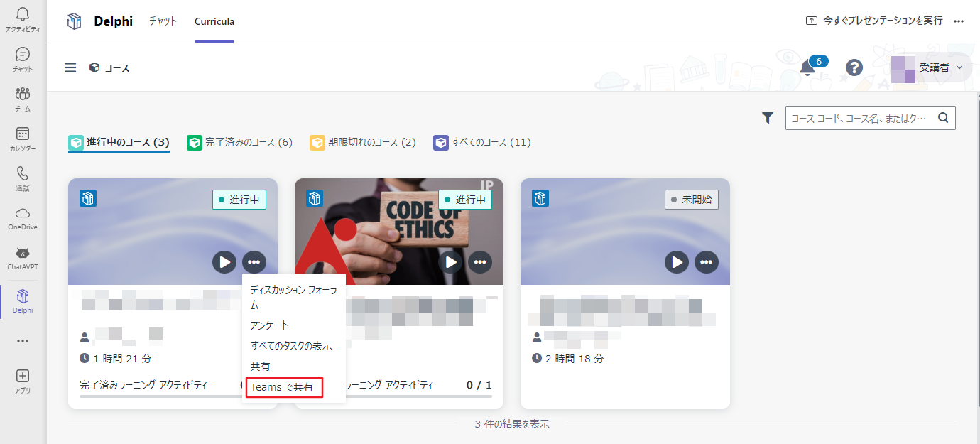The height and width of the screenshot is (444, 980).
Task: Open the more options ellipsis in the top-right corner
Action: pos(959,21)
